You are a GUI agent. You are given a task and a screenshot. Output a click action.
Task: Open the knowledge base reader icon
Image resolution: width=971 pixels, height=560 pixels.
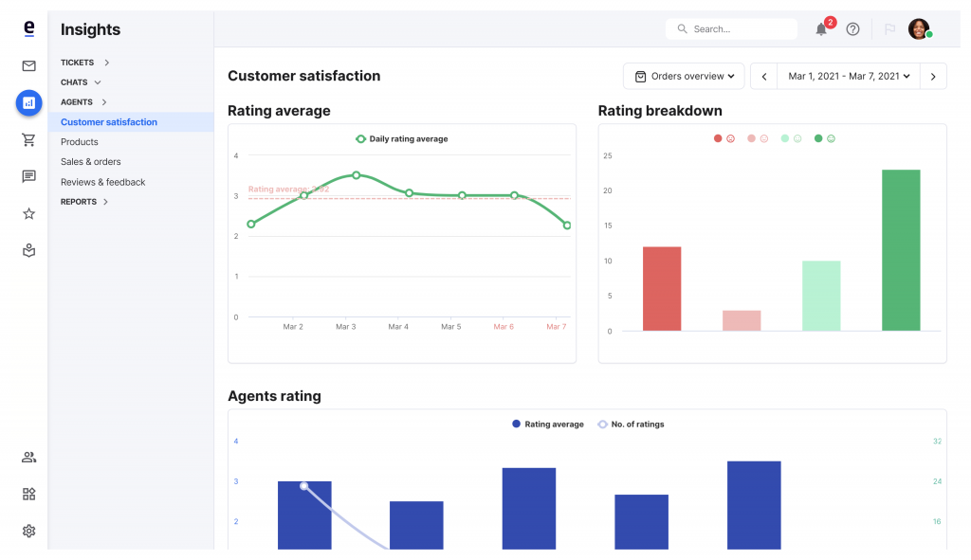pos(28,250)
